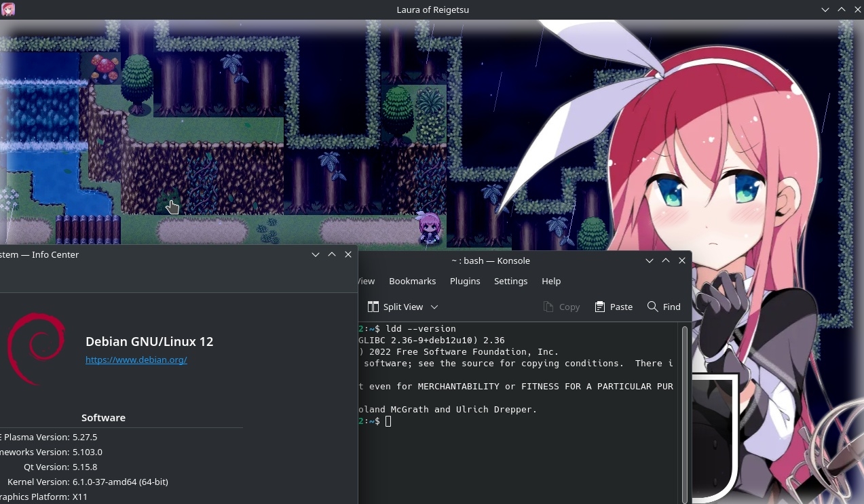Viewport: 864px width, 504px height.
Task: Minimize the Laura of Reigetsu window
Action: [825, 9]
